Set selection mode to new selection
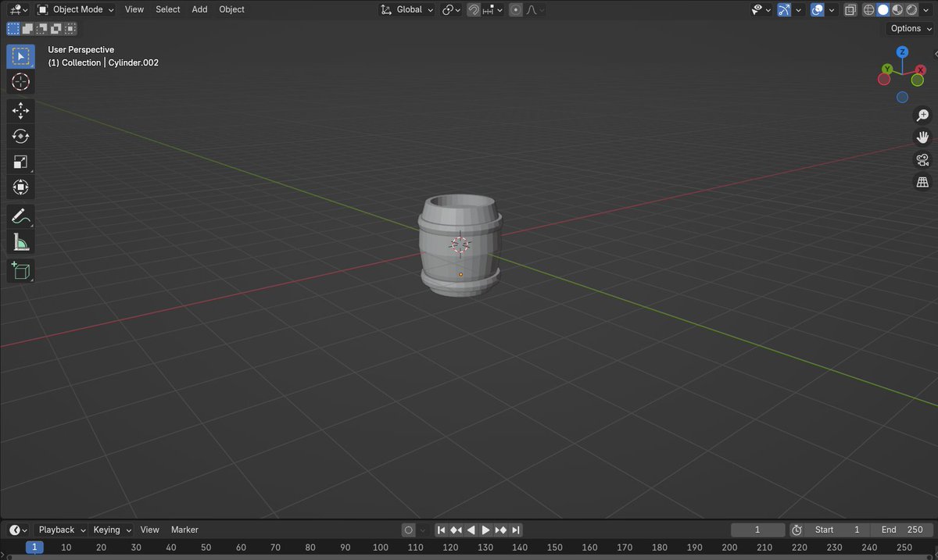 click(x=13, y=29)
